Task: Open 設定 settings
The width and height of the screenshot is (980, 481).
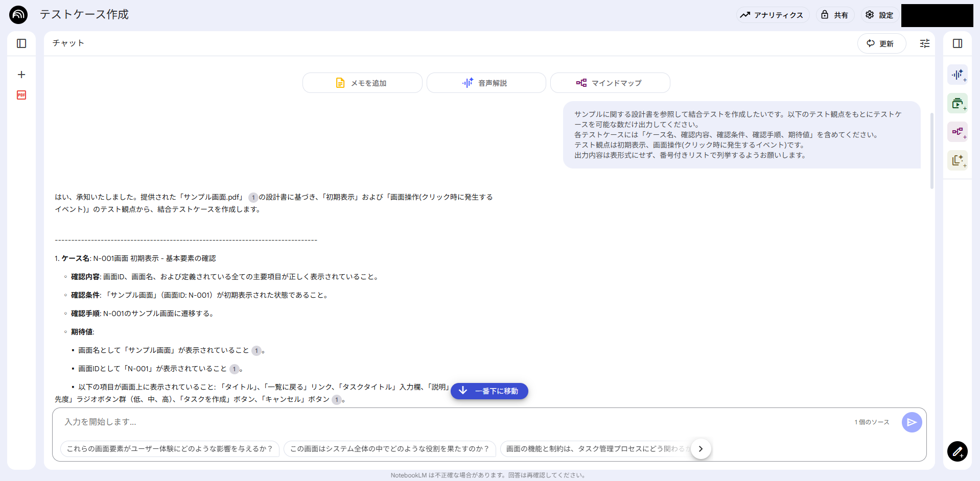Action: [x=880, y=15]
